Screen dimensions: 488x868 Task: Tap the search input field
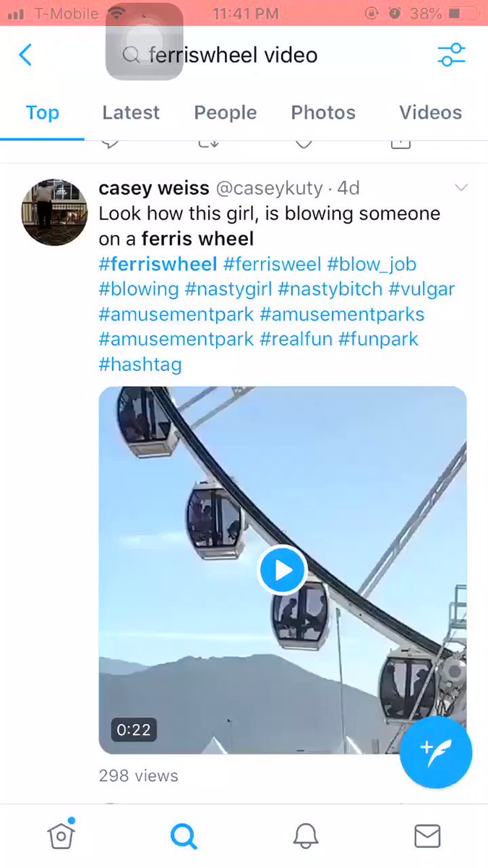[x=233, y=54]
